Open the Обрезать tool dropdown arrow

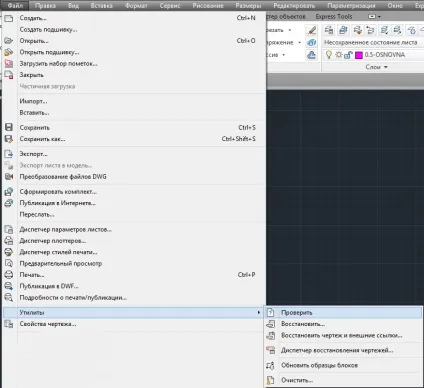tap(290, 30)
